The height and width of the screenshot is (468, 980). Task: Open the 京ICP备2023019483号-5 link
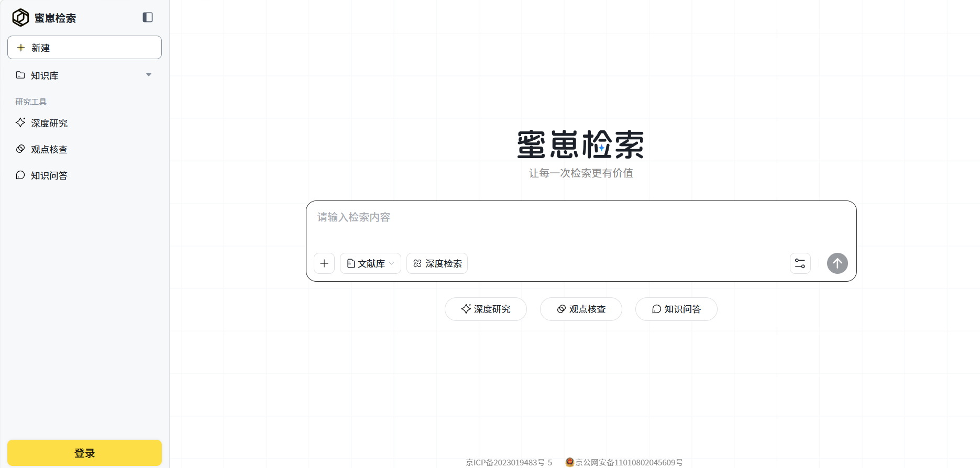(509, 462)
